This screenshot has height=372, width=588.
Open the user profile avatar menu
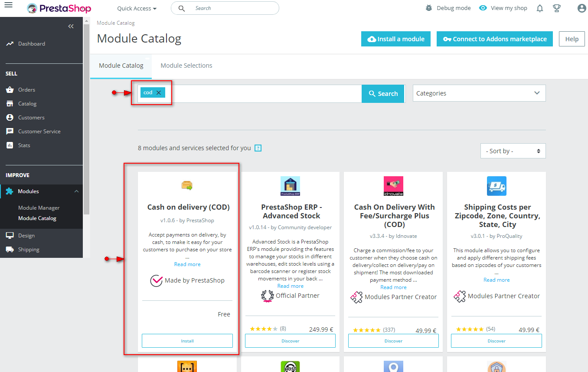pos(582,8)
